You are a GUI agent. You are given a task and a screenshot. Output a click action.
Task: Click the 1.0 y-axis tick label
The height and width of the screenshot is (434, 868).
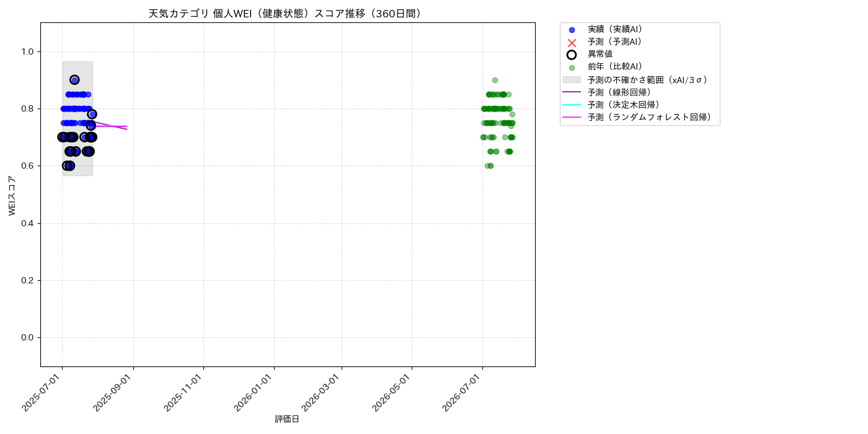tap(27, 51)
